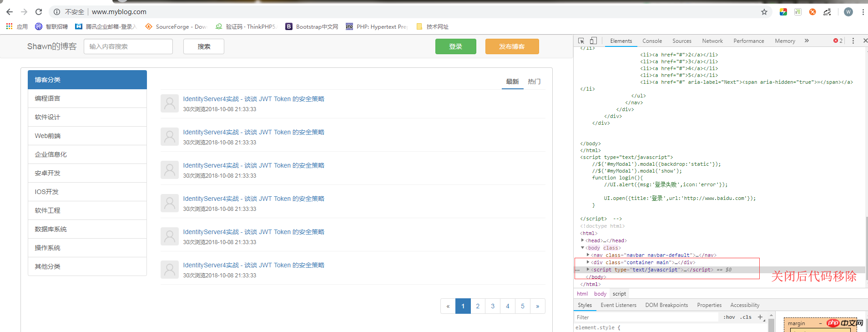The width and height of the screenshot is (868, 332).
Task: Open the Chrome three-dot menu
Action: point(863,12)
